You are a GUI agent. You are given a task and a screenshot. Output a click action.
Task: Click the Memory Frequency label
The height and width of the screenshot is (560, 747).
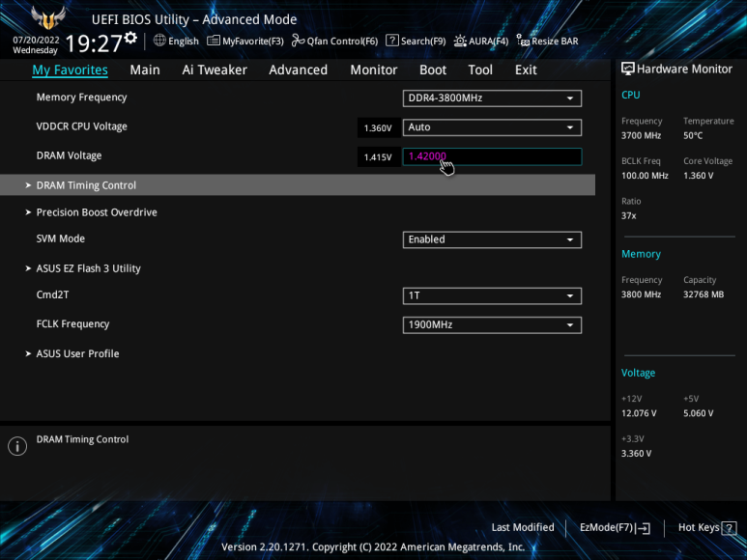point(81,98)
